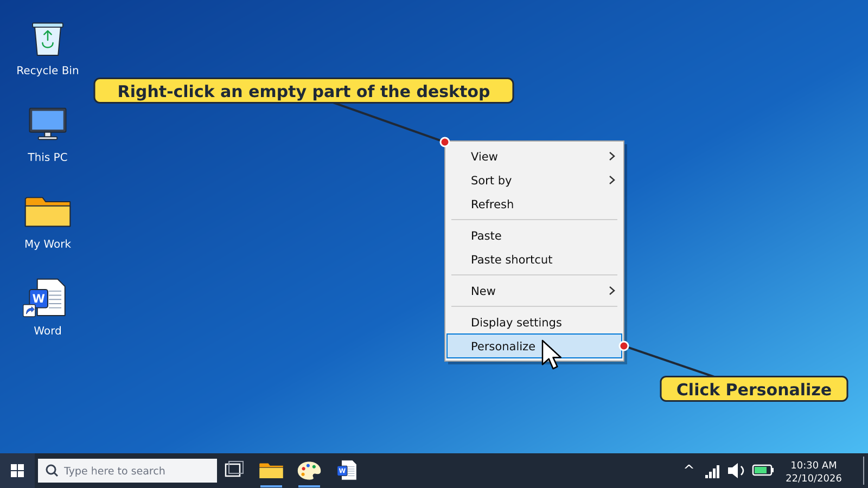This screenshot has height=488, width=868.
Task: Open the clock showing 10:30 AM
Action: 814,471
